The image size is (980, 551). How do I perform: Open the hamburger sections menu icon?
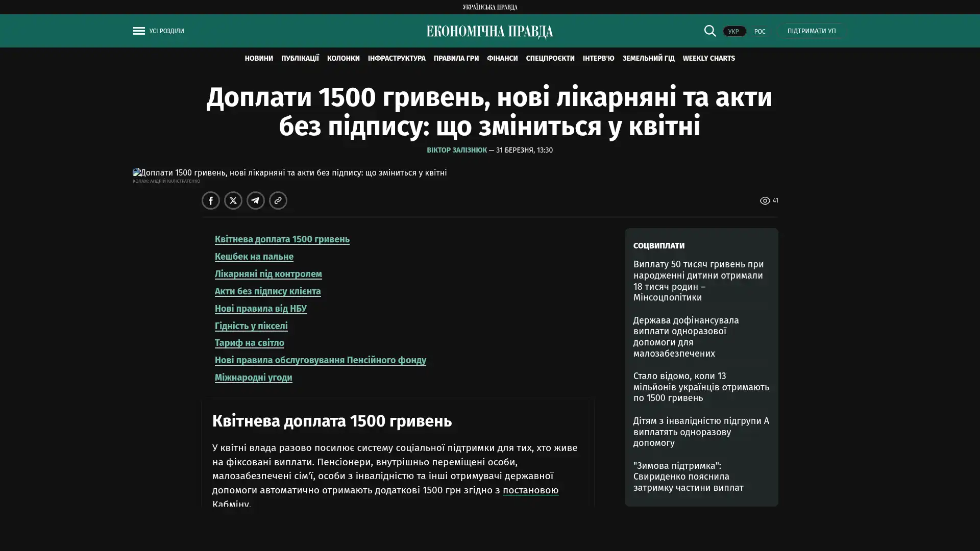[x=138, y=31]
